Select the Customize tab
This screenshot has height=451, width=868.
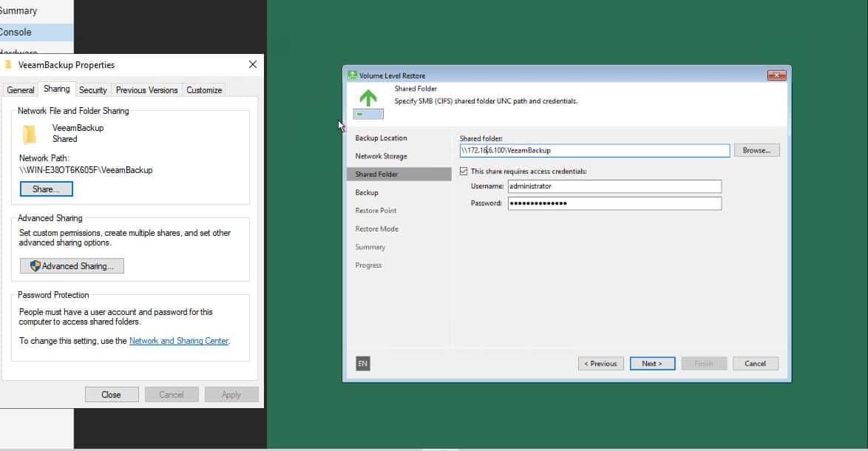coord(204,90)
